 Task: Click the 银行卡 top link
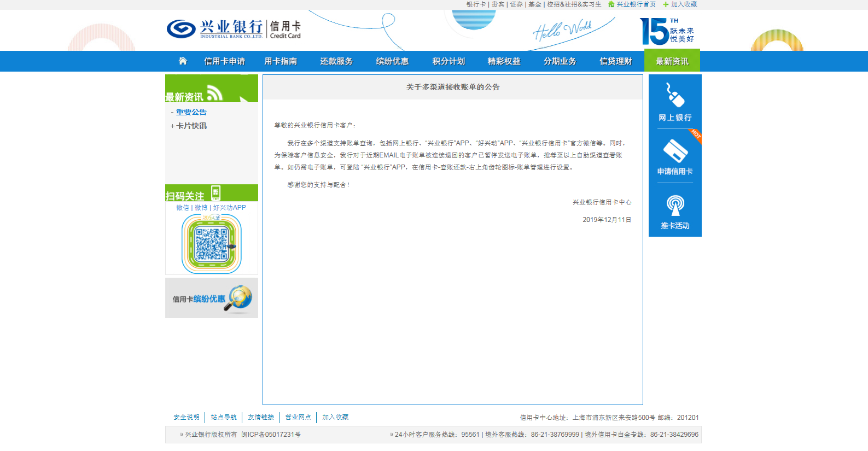pyautogui.click(x=476, y=4)
